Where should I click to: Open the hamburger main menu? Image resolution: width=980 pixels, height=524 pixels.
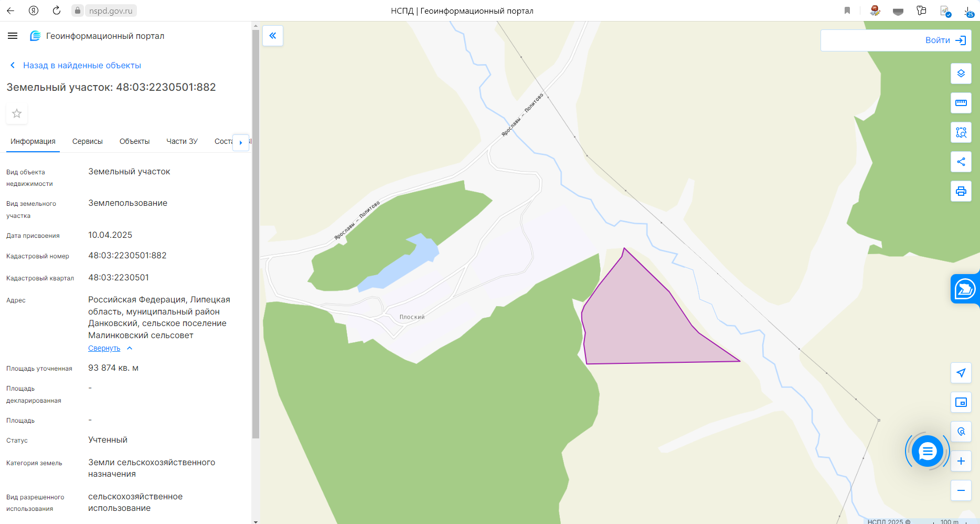point(13,36)
